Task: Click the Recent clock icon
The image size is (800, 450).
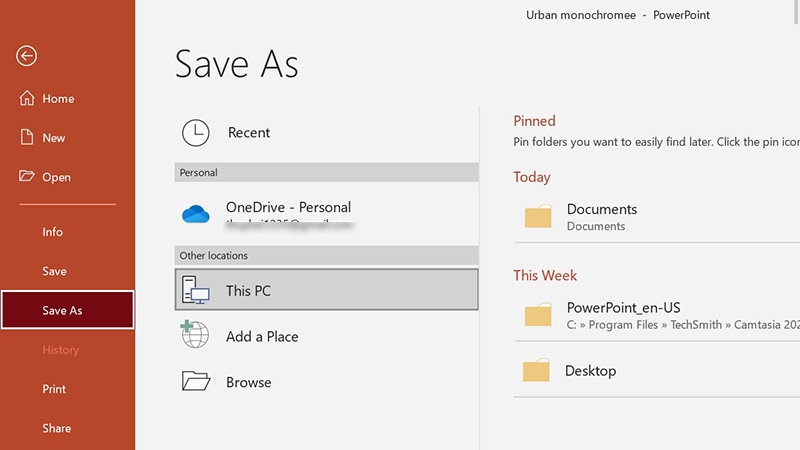Action: point(195,133)
